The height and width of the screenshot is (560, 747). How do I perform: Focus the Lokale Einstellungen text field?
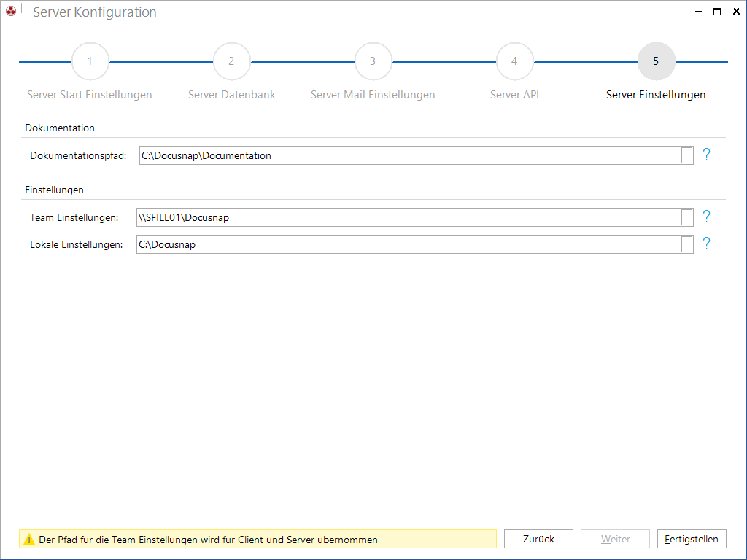[x=409, y=244]
